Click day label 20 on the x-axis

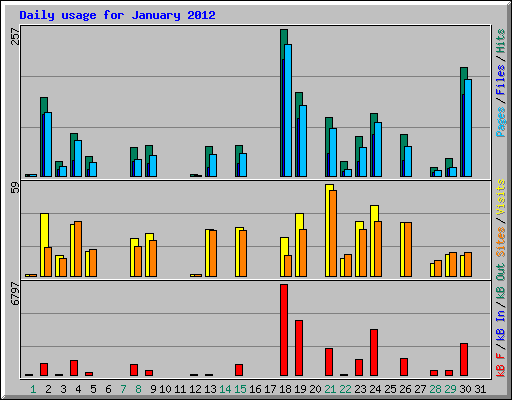[315, 389]
